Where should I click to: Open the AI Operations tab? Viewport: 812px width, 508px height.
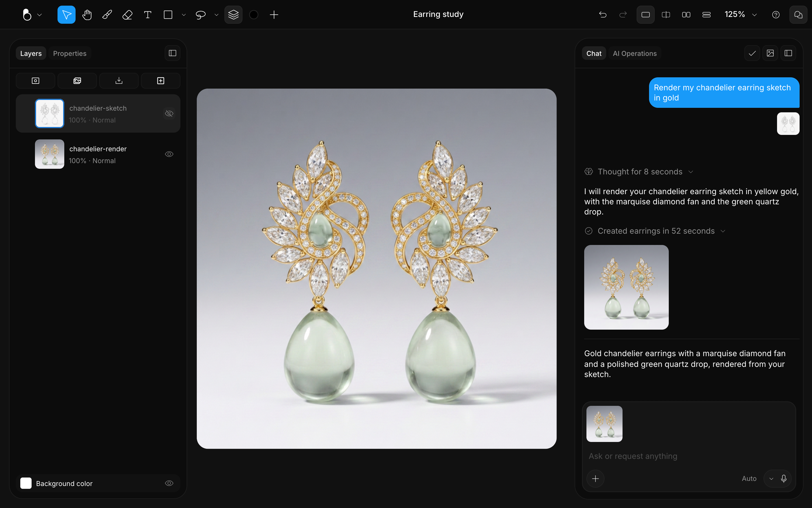click(634, 53)
